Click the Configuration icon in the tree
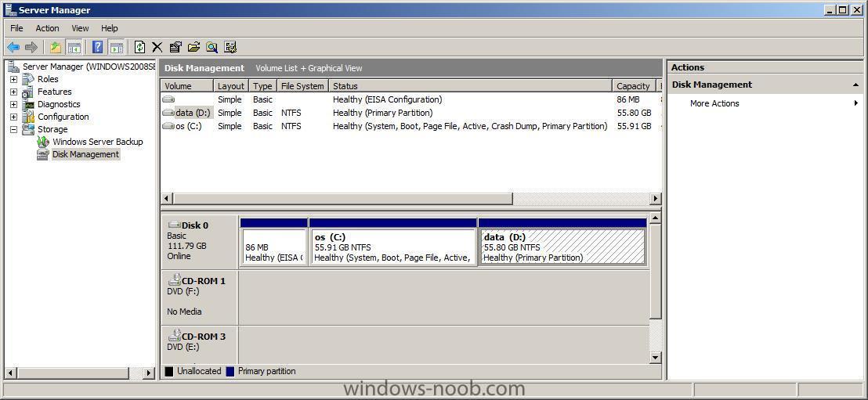Screen dimensions: 868x400 click(x=28, y=117)
